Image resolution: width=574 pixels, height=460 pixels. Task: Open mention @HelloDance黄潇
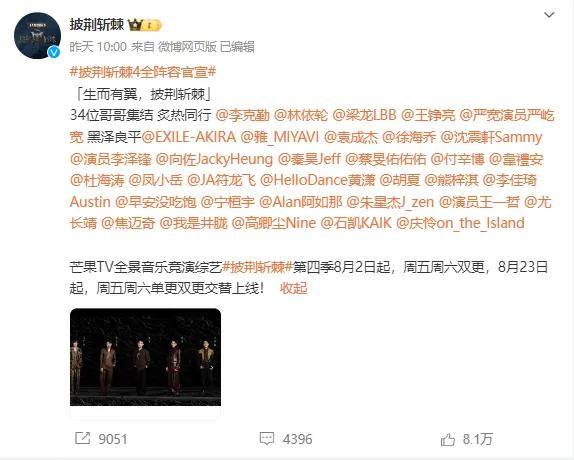tap(318, 180)
